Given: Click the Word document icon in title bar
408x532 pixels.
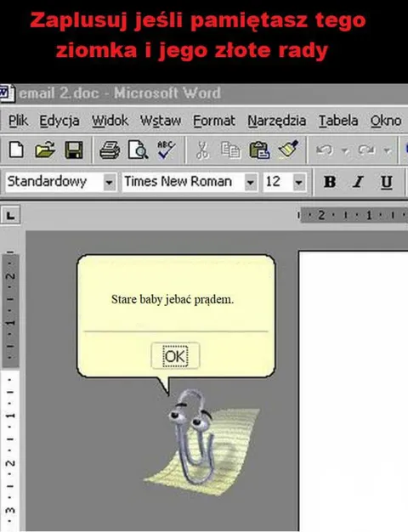Looking at the screenshot, I should click(7, 93).
